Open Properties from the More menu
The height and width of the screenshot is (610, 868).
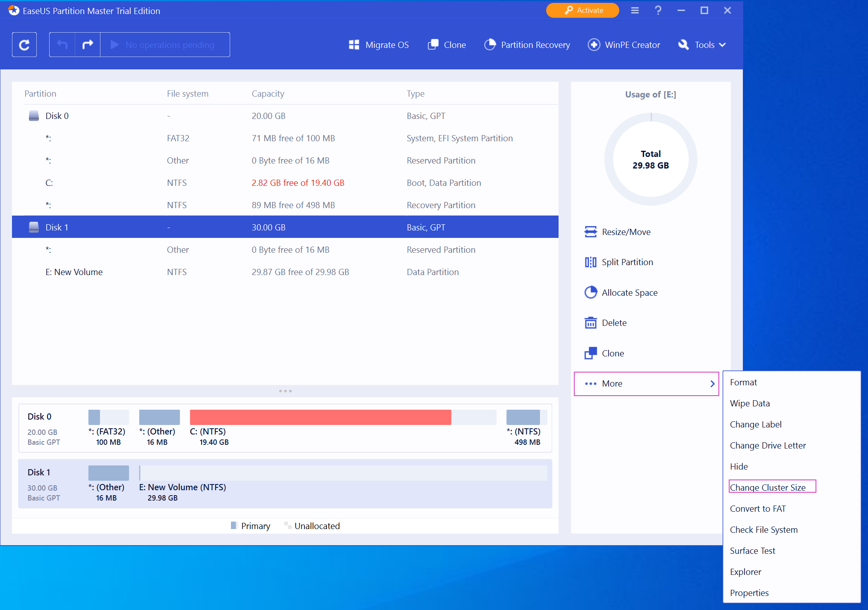coord(749,593)
